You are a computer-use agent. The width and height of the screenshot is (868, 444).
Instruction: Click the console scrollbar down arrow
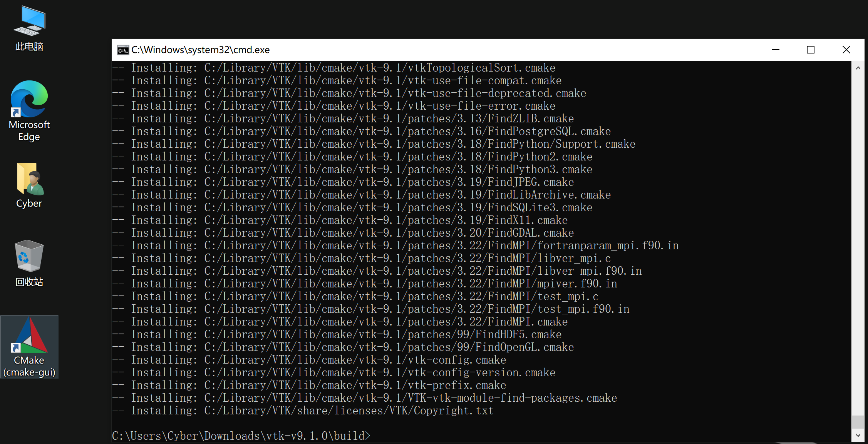click(x=858, y=436)
